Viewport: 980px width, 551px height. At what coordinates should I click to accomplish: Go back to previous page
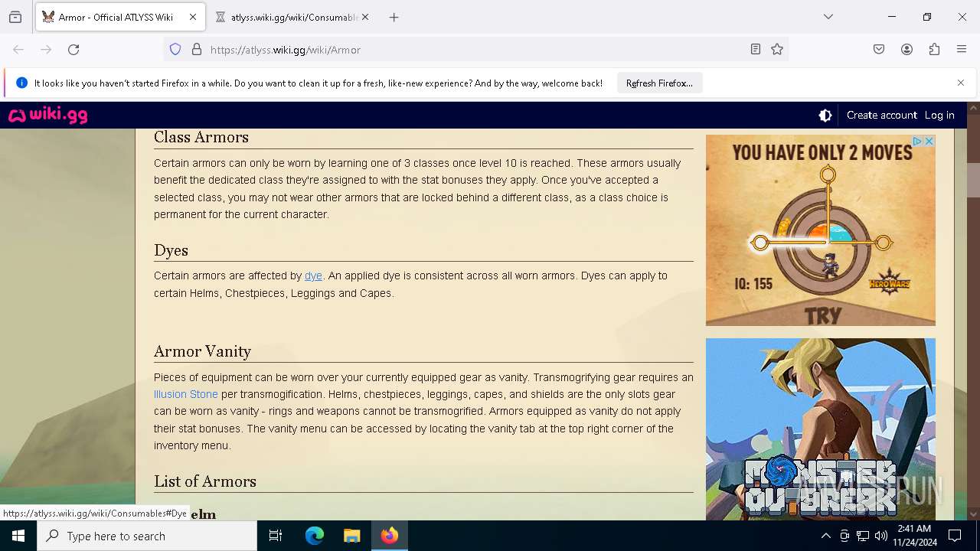tap(18, 50)
